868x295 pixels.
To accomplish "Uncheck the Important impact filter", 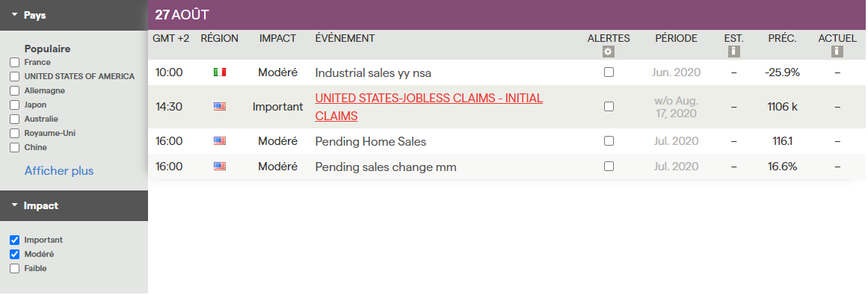I will (x=15, y=240).
